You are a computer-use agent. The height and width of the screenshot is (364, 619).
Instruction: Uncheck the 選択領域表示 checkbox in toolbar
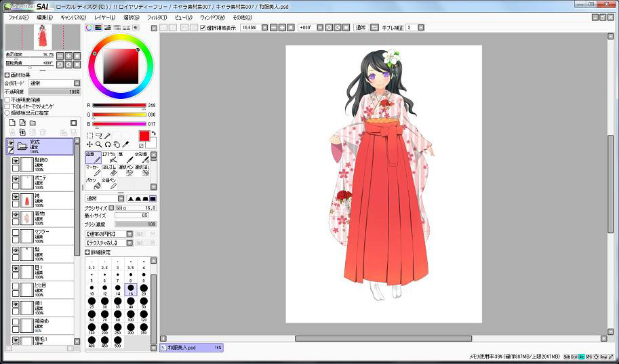tap(203, 28)
